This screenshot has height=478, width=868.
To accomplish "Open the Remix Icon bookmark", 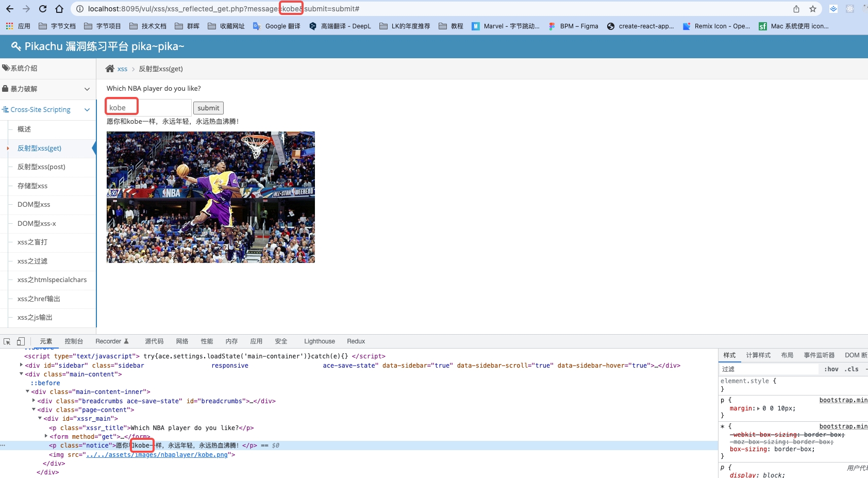I will point(716,26).
